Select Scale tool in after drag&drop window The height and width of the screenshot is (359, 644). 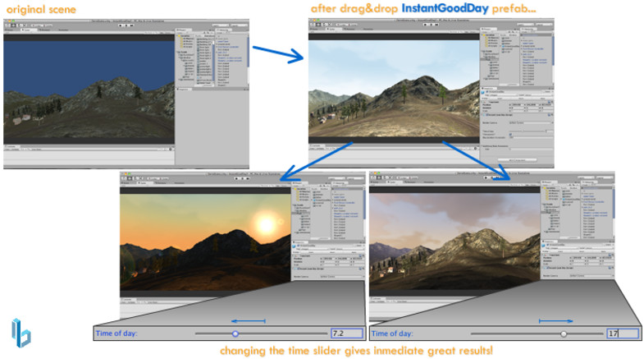[328, 25]
